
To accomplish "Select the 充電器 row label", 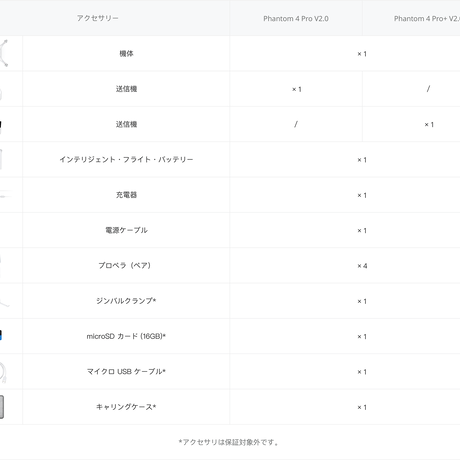I will (x=126, y=195).
